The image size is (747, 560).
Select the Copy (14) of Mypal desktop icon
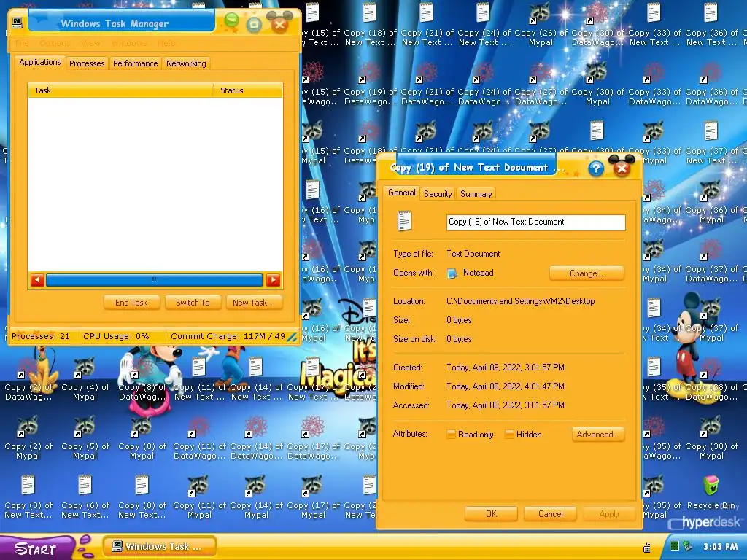point(255,486)
